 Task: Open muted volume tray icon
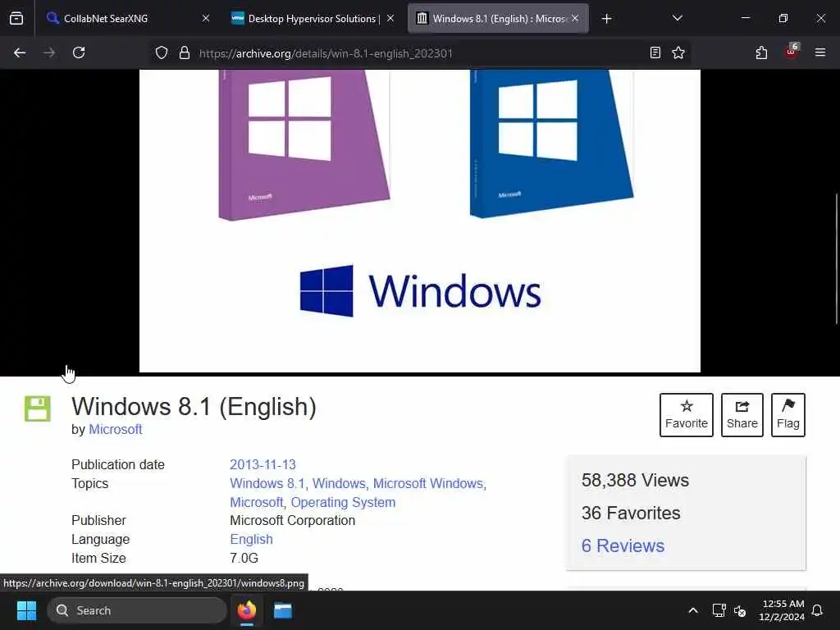[x=740, y=610]
